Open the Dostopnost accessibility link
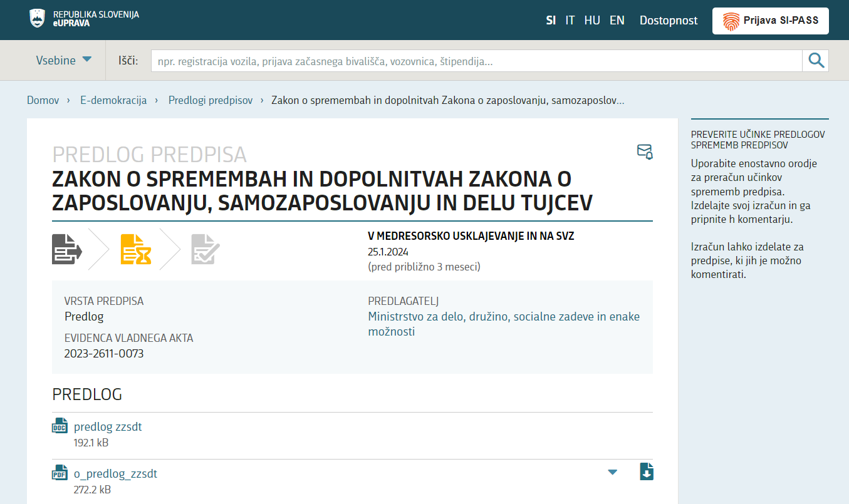 (x=668, y=21)
